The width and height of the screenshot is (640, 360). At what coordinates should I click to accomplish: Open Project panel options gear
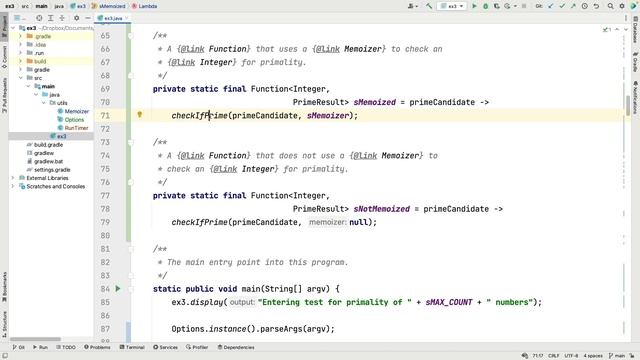click(x=76, y=18)
